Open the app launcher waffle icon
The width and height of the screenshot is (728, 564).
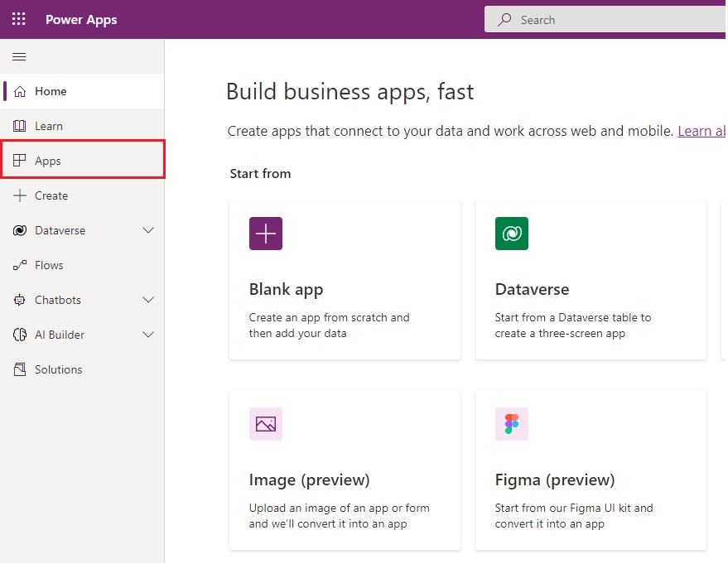point(18,19)
